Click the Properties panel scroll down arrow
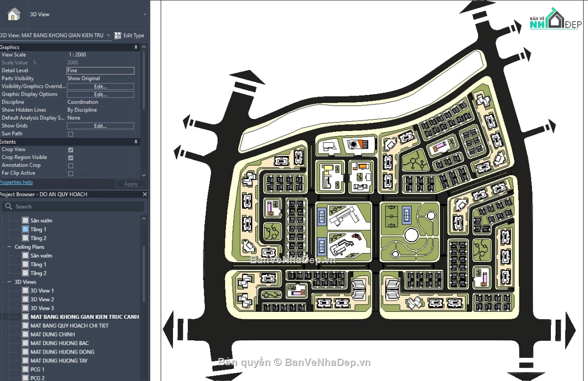Image resolution: width=588 pixels, height=381 pixels. click(x=144, y=175)
